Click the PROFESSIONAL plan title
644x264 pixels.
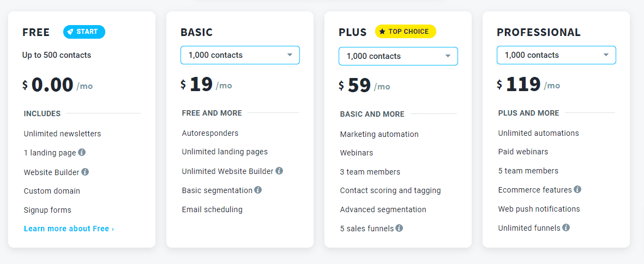[539, 32]
